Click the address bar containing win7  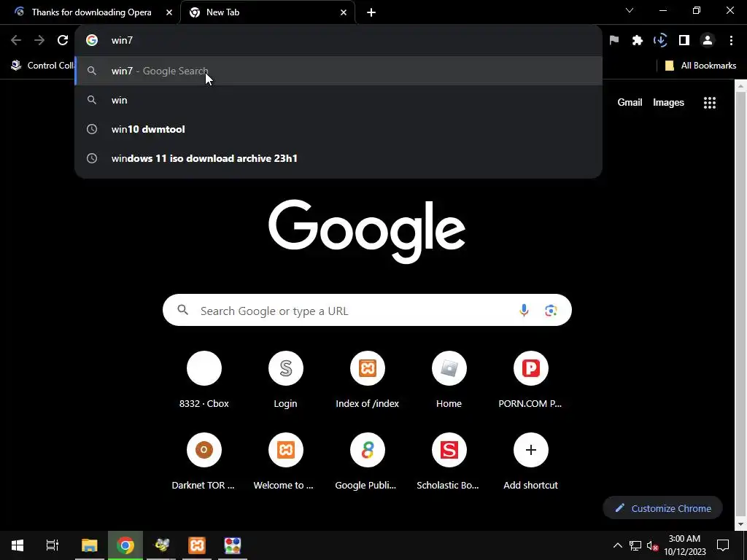pos(338,41)
